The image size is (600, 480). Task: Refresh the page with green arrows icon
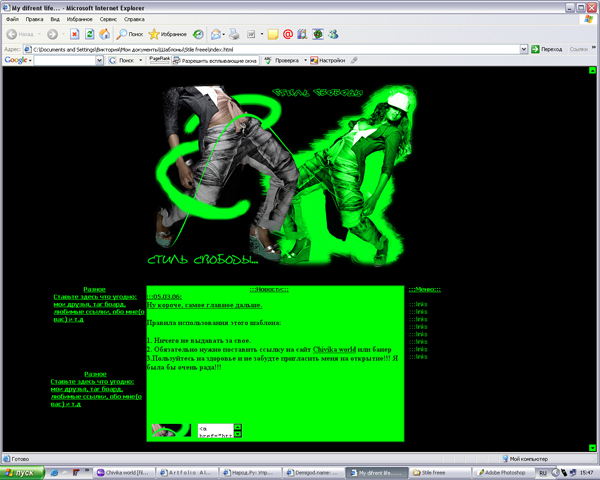click(90, 34)
